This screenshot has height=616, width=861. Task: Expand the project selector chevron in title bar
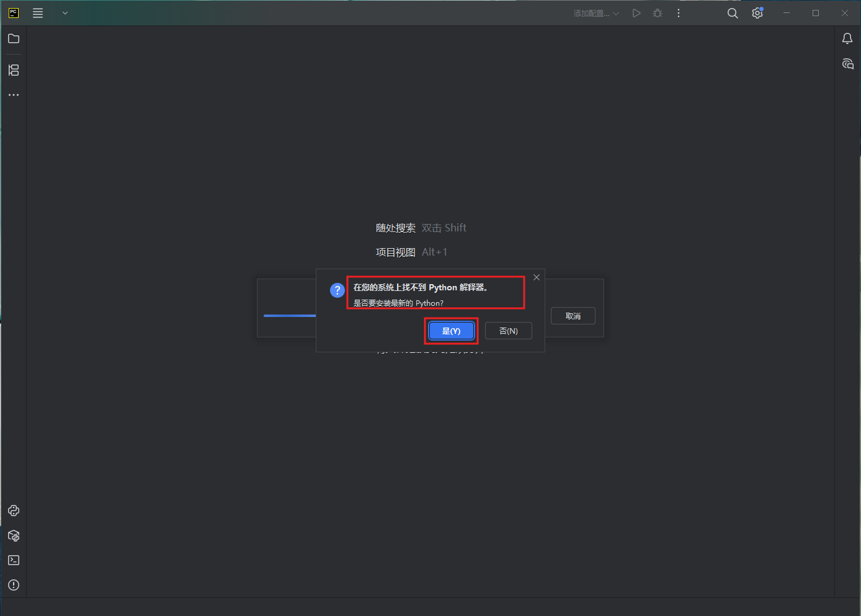[65, 13]
